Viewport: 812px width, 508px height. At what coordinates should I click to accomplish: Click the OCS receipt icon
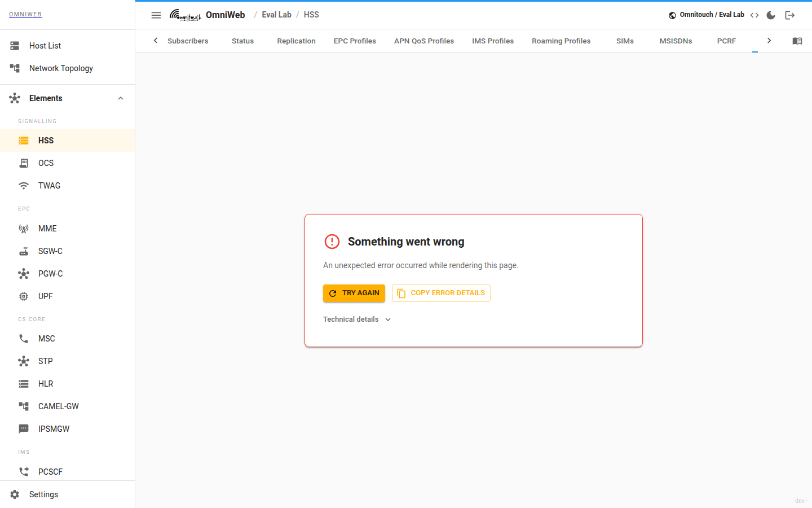tap(24, 163)
